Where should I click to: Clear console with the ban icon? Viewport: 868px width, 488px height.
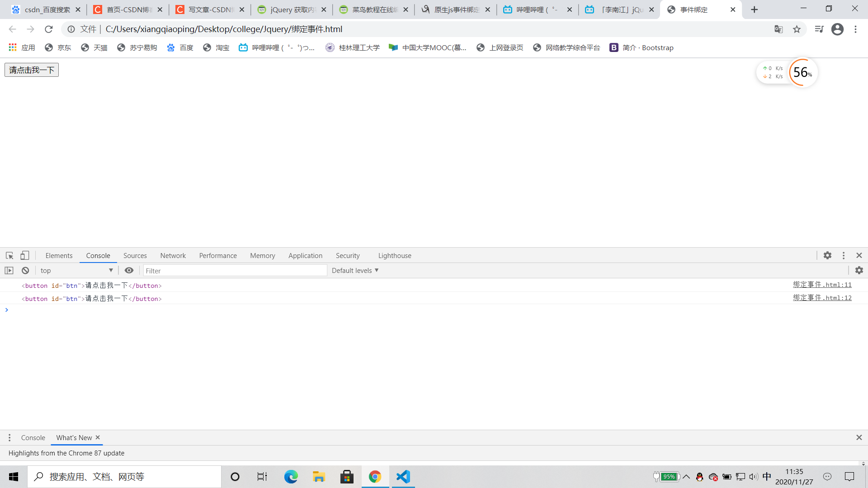[25, 270]
